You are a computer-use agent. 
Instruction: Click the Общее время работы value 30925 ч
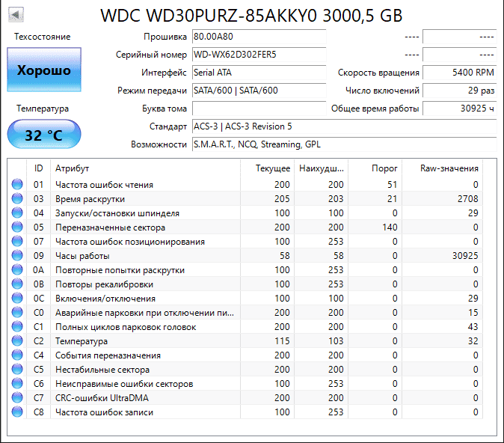coord(460,109)
